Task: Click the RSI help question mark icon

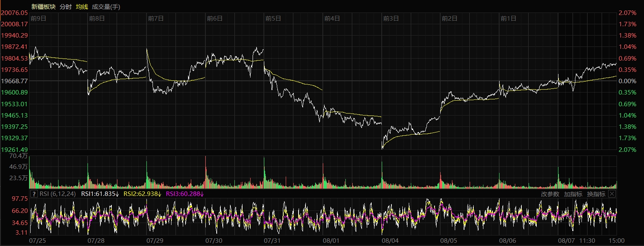Action: pyautogui.click(x=34, y=194)
